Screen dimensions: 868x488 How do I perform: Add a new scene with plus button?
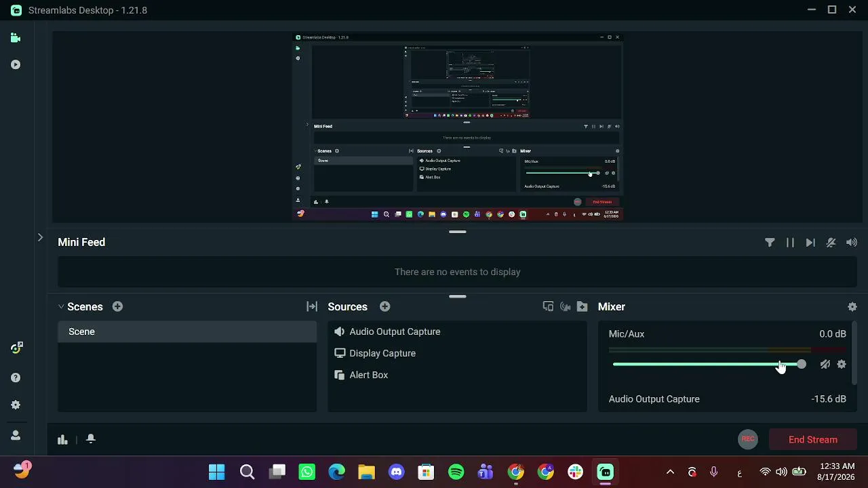(117, 306)
